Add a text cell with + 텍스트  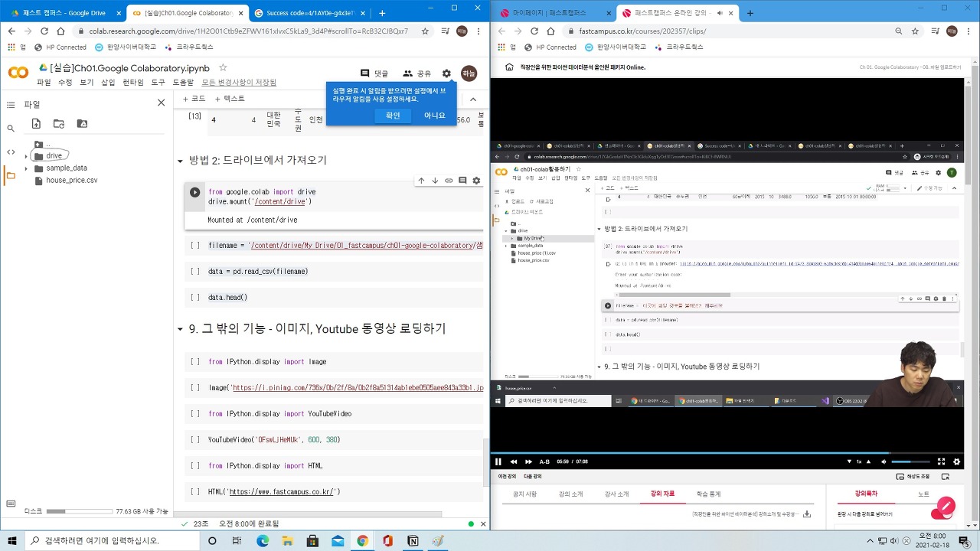pyautogui.click(x=230, y=99)
